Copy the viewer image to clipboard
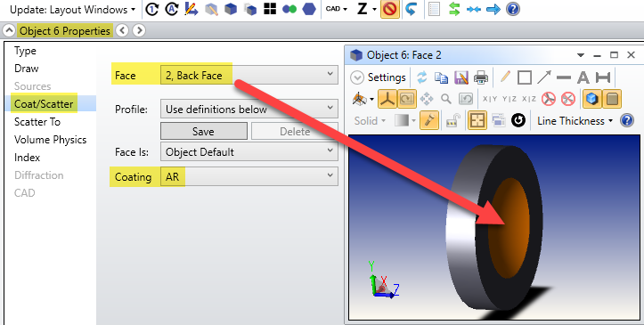Viewport: 644px width, 325px height. [442, 77]
